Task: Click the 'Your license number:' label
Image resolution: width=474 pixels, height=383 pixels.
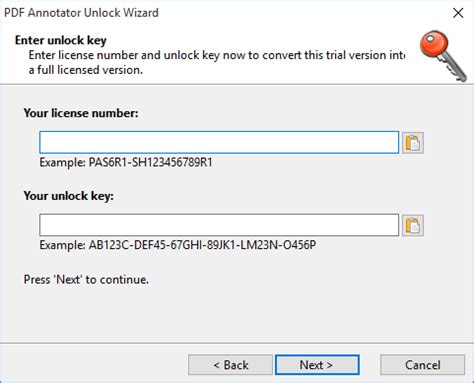Action: [81, 113]
